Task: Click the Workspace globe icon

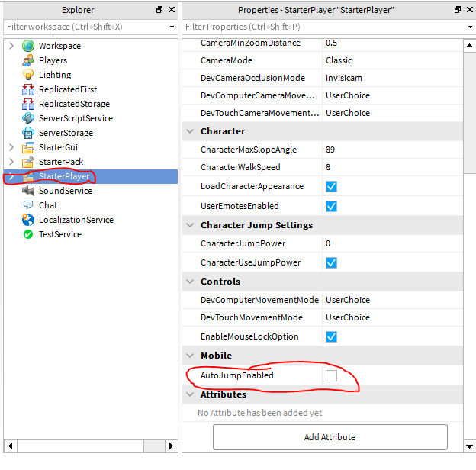Action: (x=28, y=46)
